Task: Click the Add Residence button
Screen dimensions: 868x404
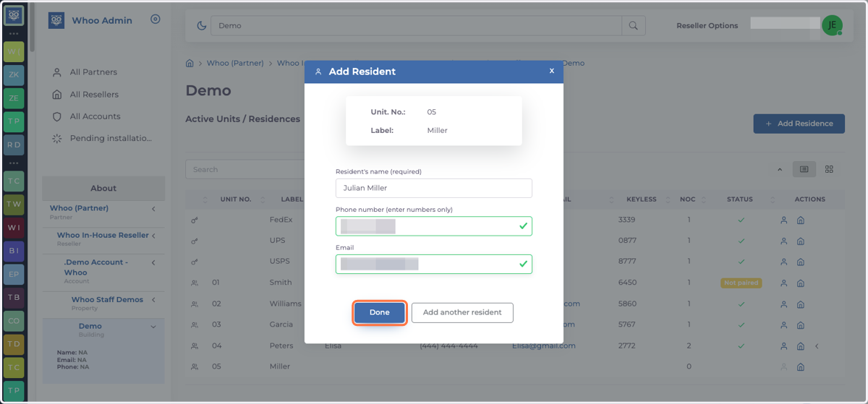Action: [x=799, y=124]
